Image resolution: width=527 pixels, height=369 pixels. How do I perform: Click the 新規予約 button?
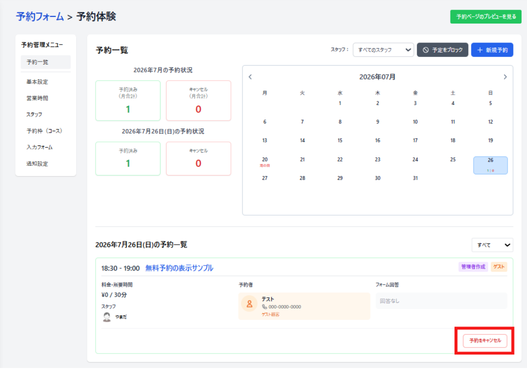pos(492,50)
